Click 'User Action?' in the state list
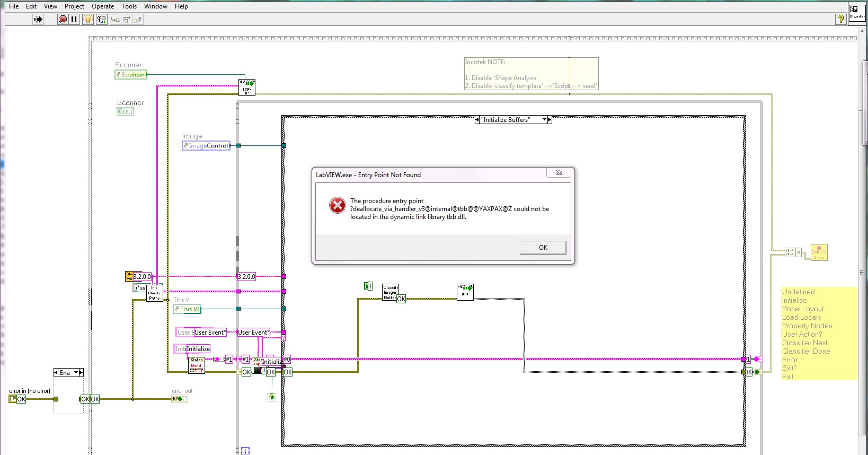This screenshot has width=868, height=455. point(802,334)
